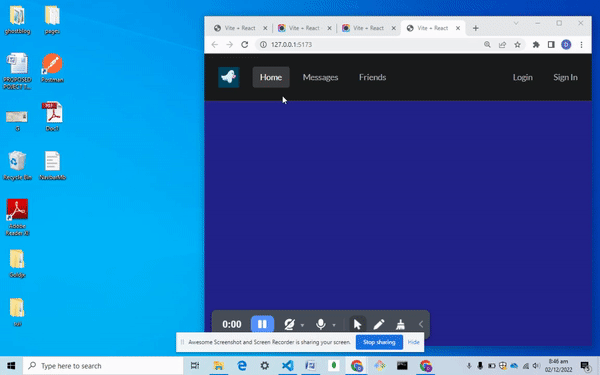
Task: Open Settings gear on the taskbar
Action: [264, 366]
